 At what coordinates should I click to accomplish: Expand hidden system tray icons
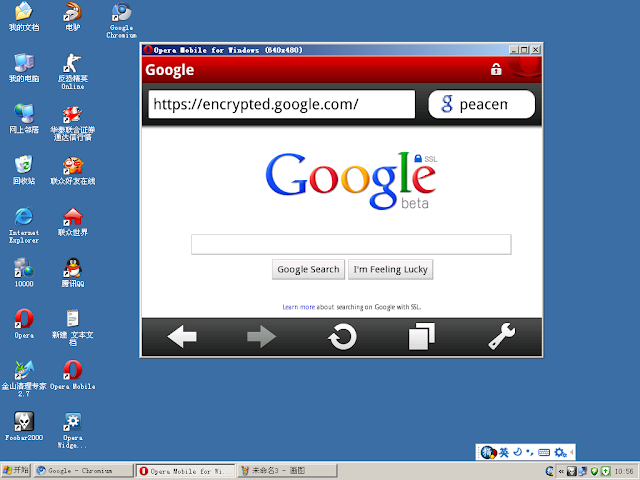[561, 471]
